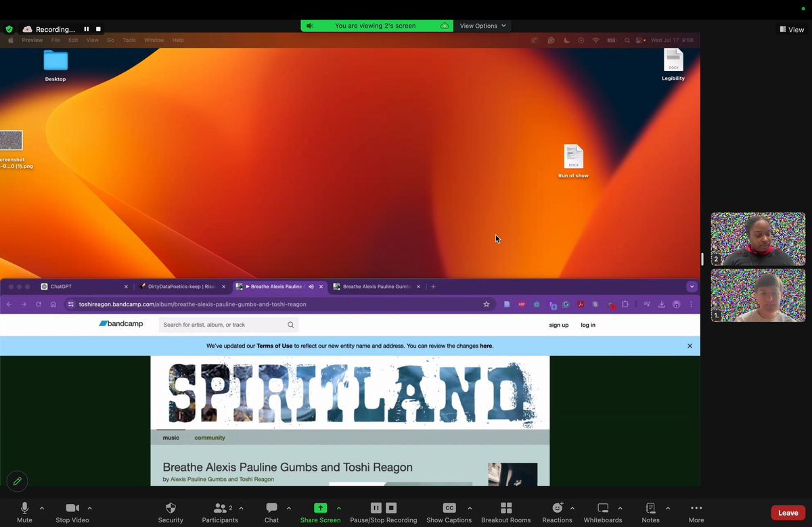
Task: Open the annotate pencil button
Action: pos(17,481)
